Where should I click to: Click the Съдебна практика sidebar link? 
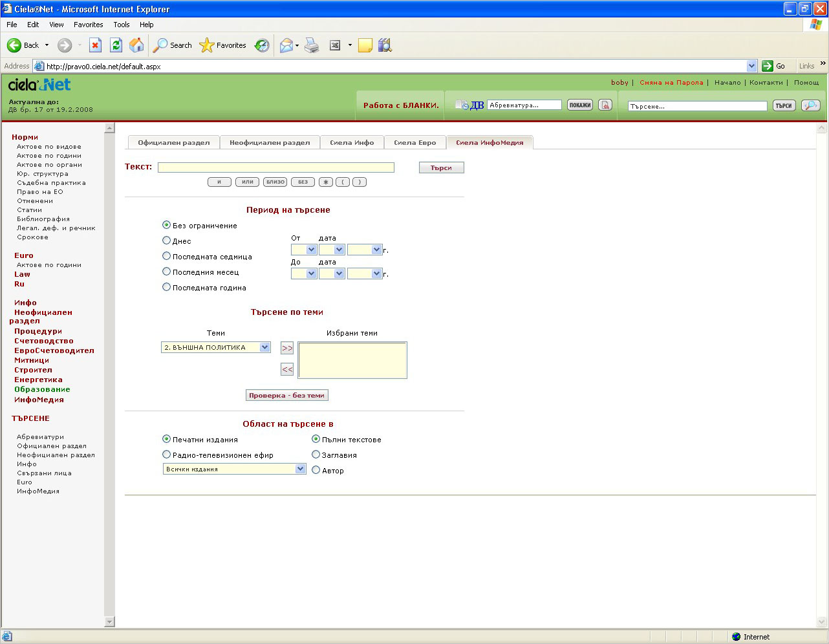click(51, 182)
